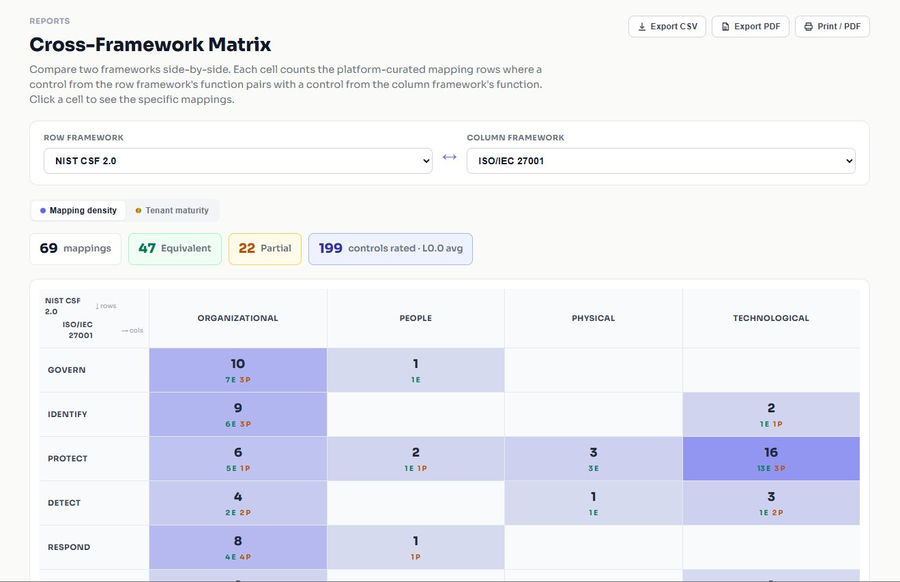Click the REPORTS breadcrumb label
This screenshot has height=582, width=900.
click(x=49, y=21)
